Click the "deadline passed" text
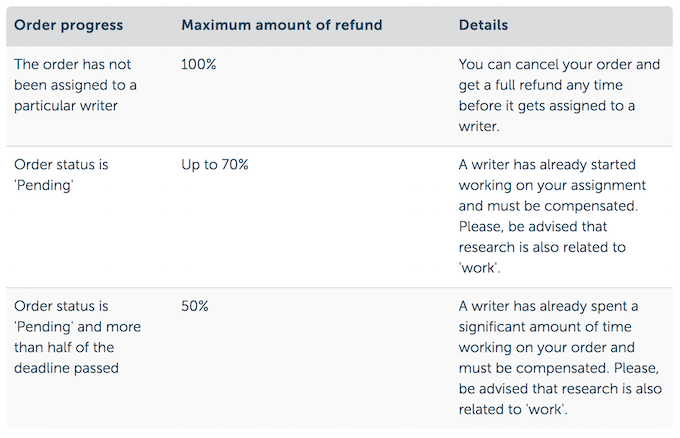Viewport: 680px width, 438px height. [66, 368]
